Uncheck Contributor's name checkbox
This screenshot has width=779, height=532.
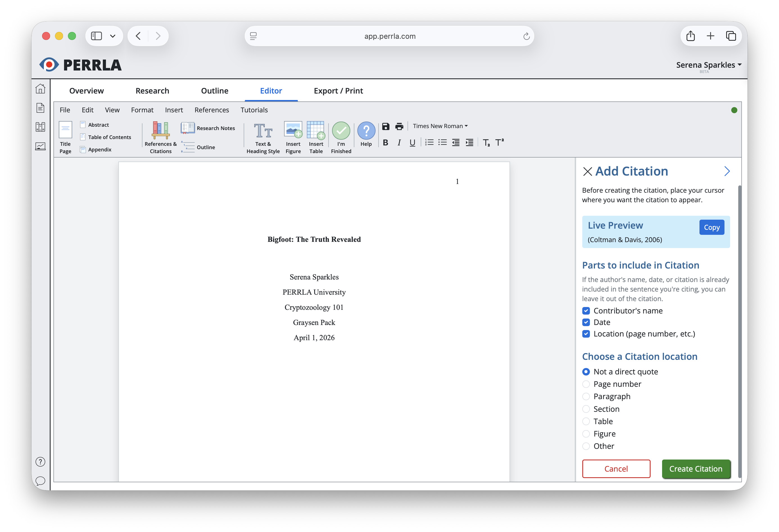586,311
